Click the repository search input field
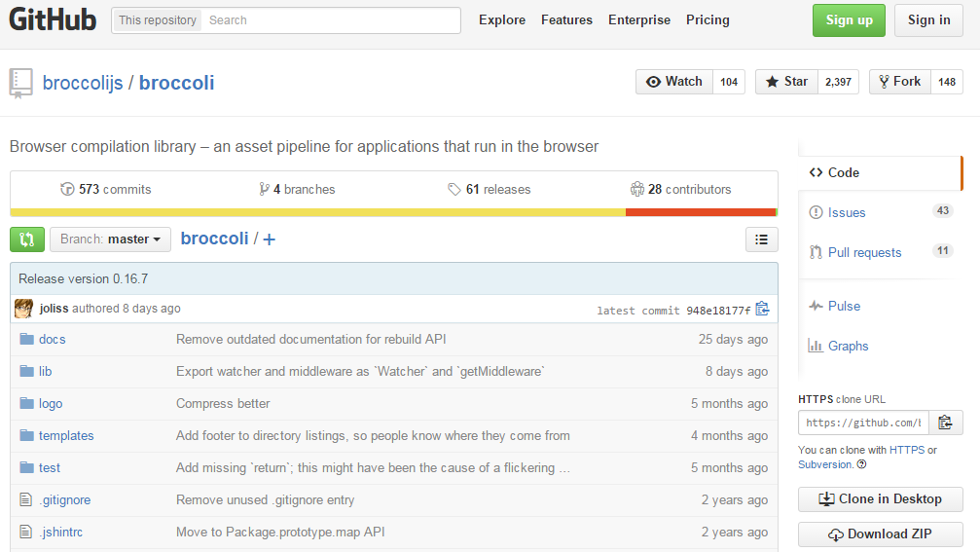Screen dimensions: 980x552 331,20
